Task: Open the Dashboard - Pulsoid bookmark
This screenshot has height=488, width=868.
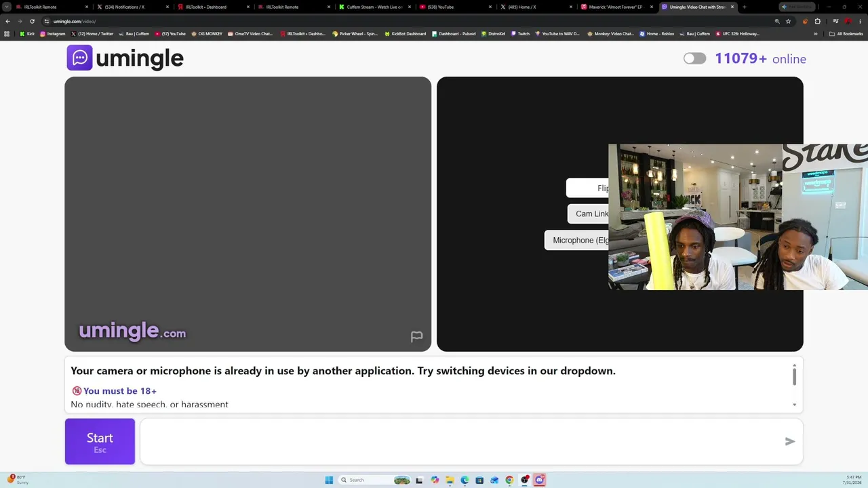Action: (454, 34)
